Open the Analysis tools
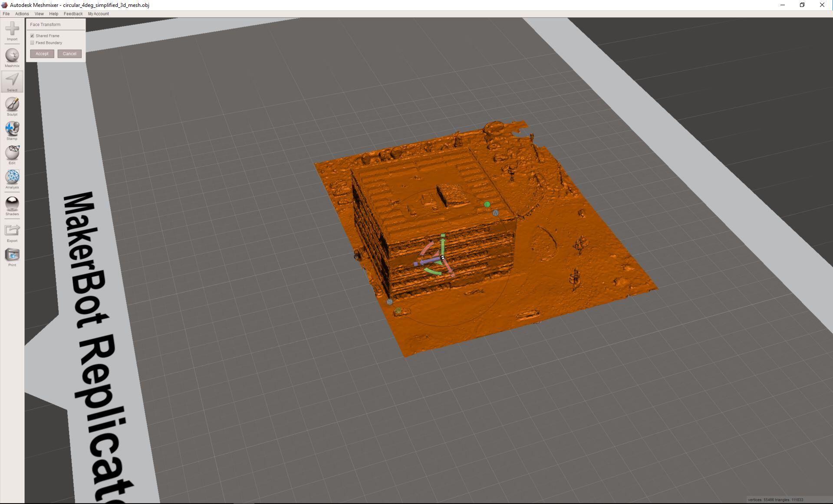The width and height of the screenshot is (833, 504). coord(12,177)
